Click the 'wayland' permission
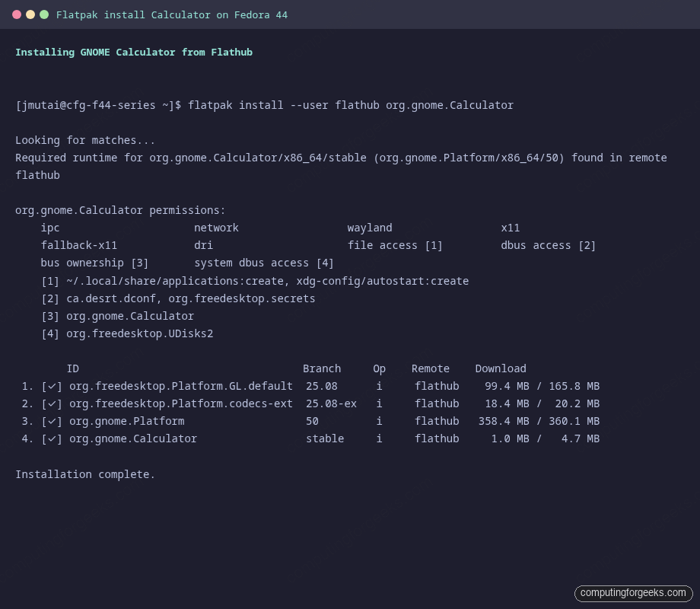The image size is (700, 609). 370,228
